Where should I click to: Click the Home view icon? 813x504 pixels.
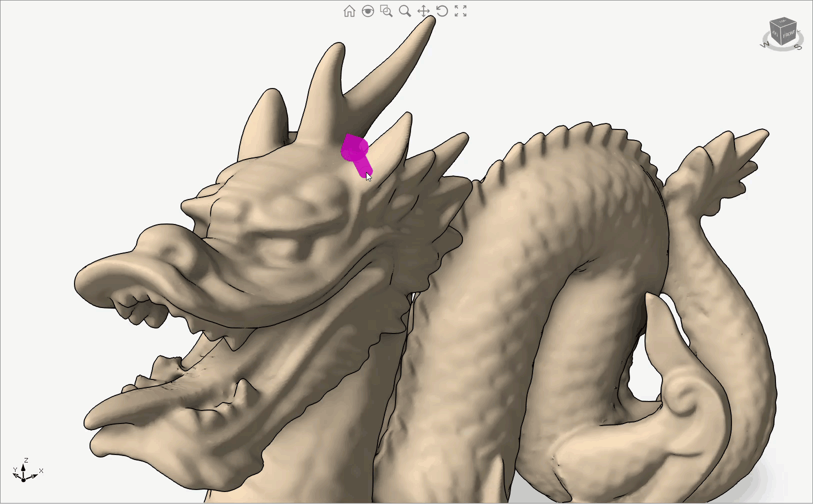coord(349,11)
